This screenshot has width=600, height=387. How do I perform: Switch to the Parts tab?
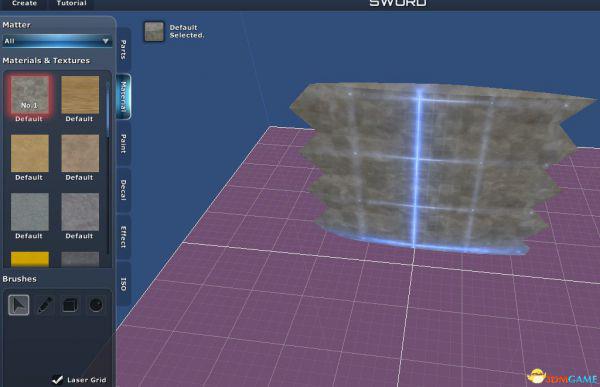pyautogui.click(x=124, y=50)
